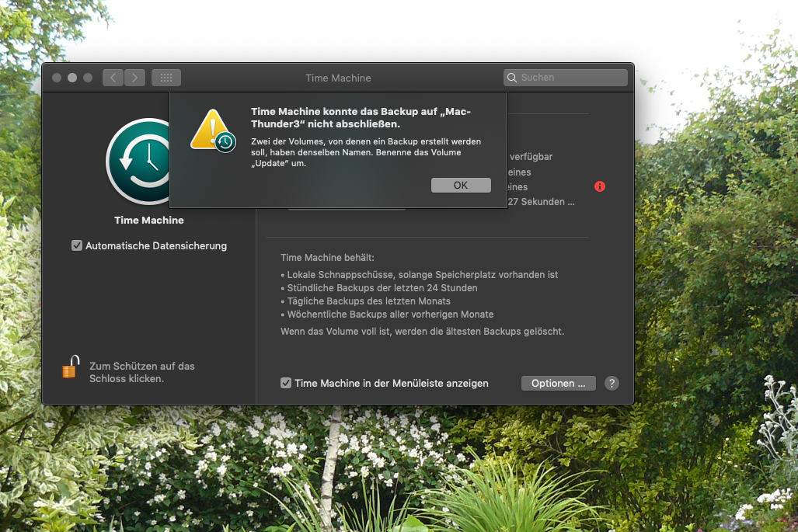Click the text 'Time Machine behält:'
This screenshot has height=532, width=798.
(x=327, y=257)
